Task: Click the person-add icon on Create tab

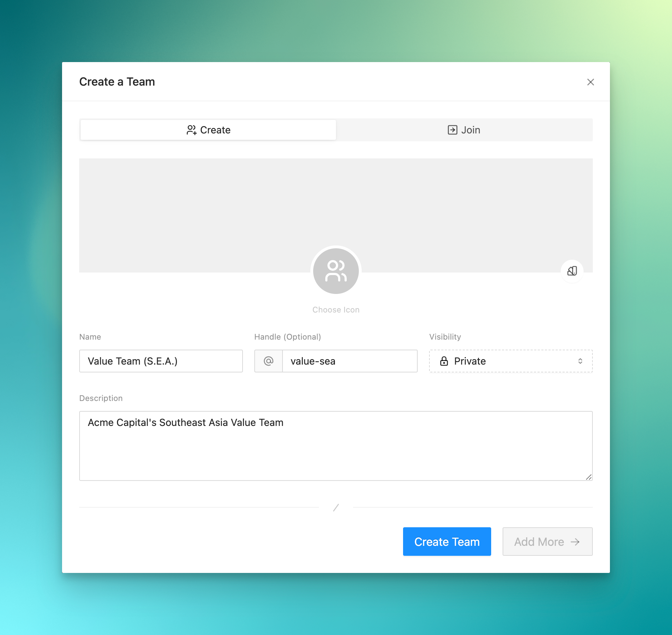Action: coord(192,130)
